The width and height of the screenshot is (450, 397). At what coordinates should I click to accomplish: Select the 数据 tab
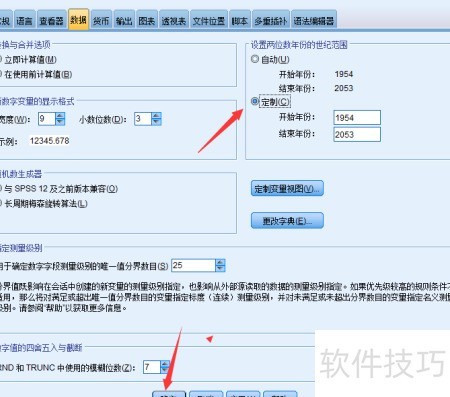[x=79, y=19]
